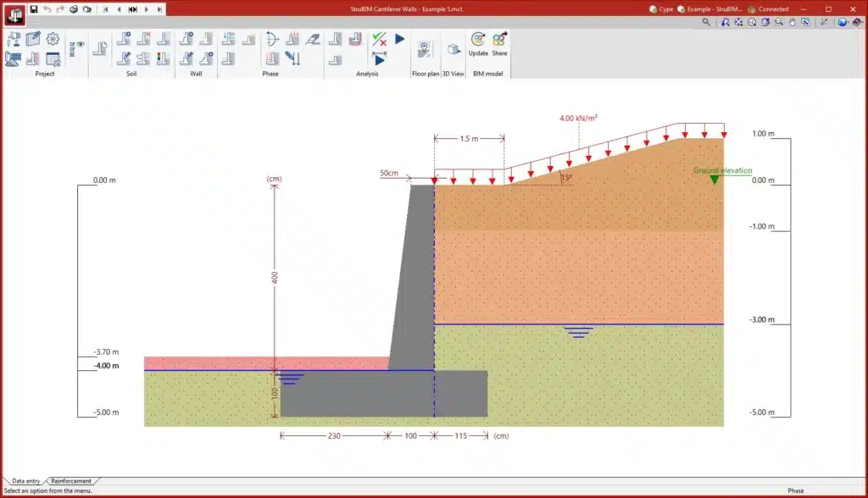Screen dimensions: 868x498
Task: Click the calendar with gear icon in the Project group
Action: (x=53, y=58)
